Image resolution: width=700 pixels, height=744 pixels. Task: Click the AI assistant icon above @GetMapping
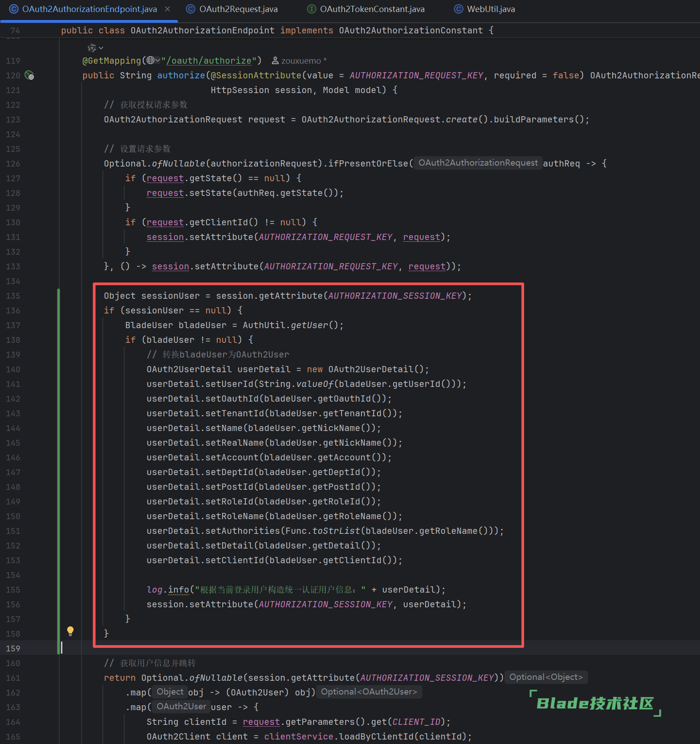(92, 48)
